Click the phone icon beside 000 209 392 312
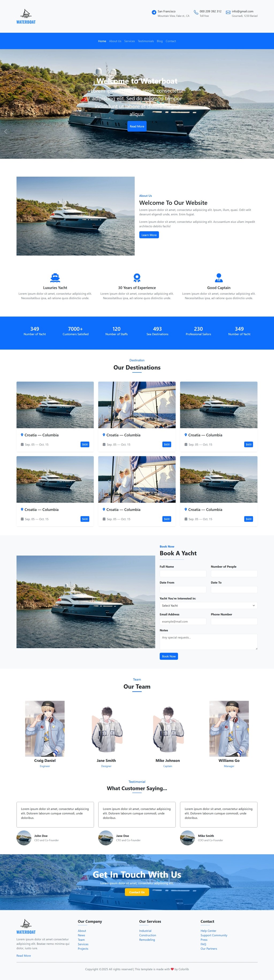This screenshot has width=274, height=980. pos(196,12)
